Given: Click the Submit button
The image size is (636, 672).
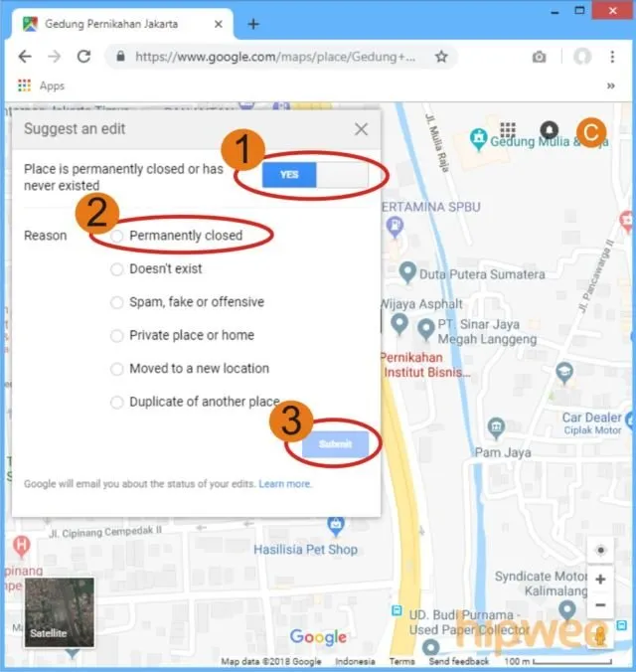Looking at the screenshot, I should tap(335, 444).
